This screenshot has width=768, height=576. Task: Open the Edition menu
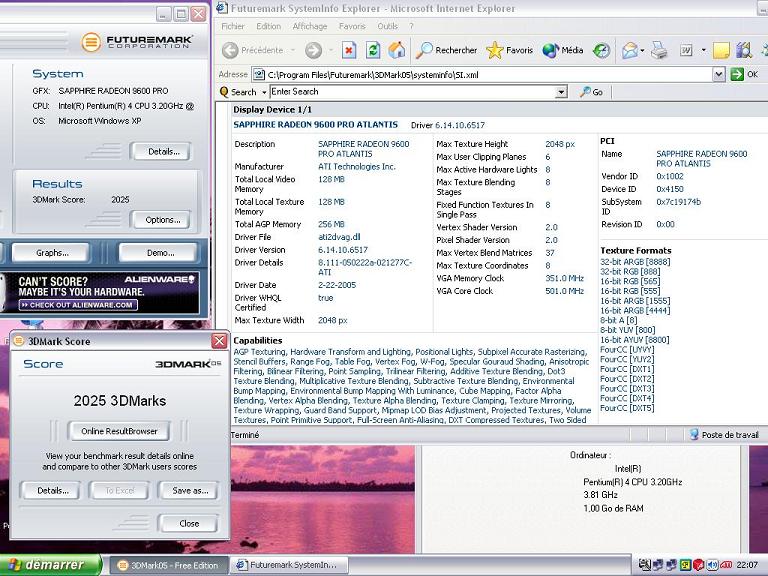coord(268,26)
